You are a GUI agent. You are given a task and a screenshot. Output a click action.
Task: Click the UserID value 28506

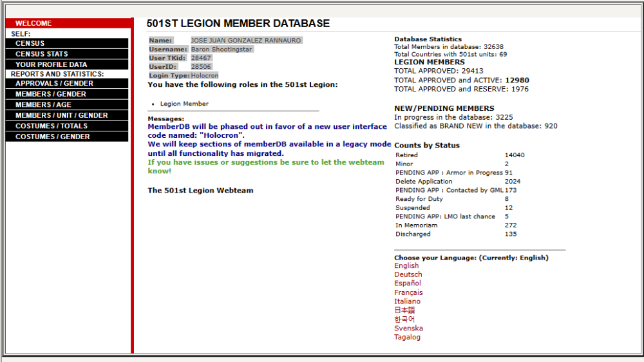[201, 66]
